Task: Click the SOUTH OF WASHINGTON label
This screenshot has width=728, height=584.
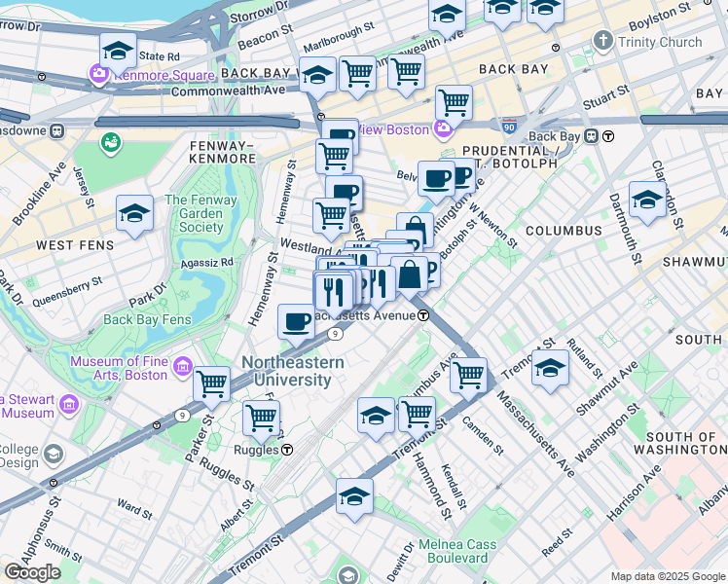Action: pyautogui.click(x=680, y=443)
